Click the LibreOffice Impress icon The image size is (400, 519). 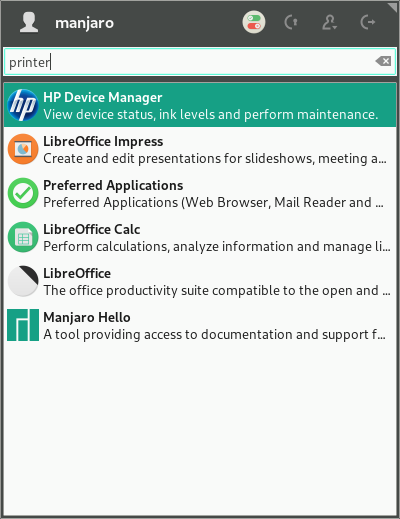23,149
